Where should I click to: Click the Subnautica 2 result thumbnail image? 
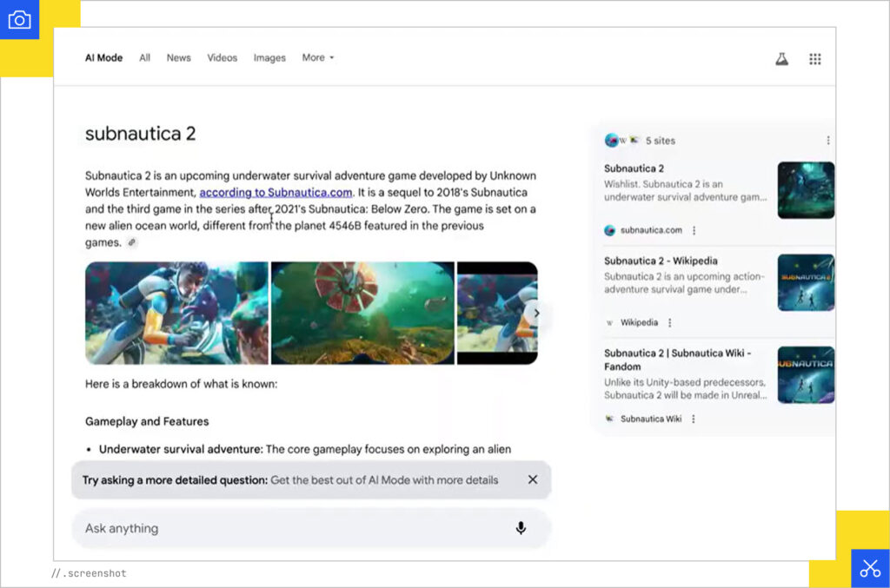[806, 189]
